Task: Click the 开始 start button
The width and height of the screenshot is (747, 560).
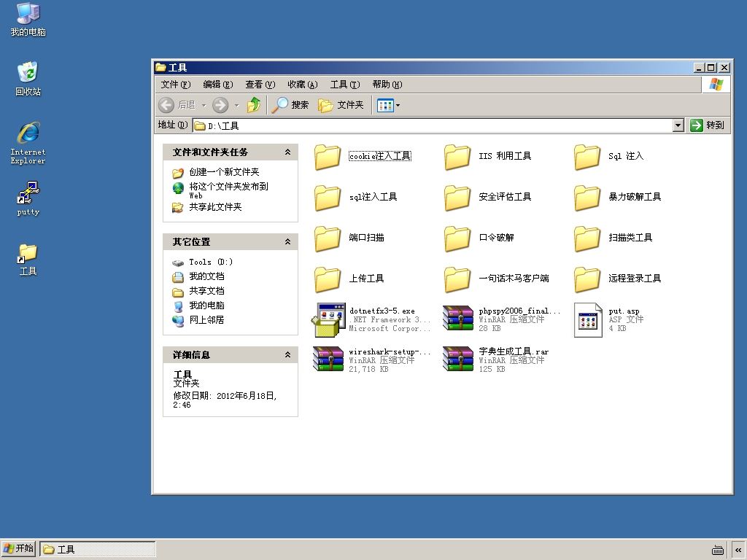Action: click(x=18, y=548)
